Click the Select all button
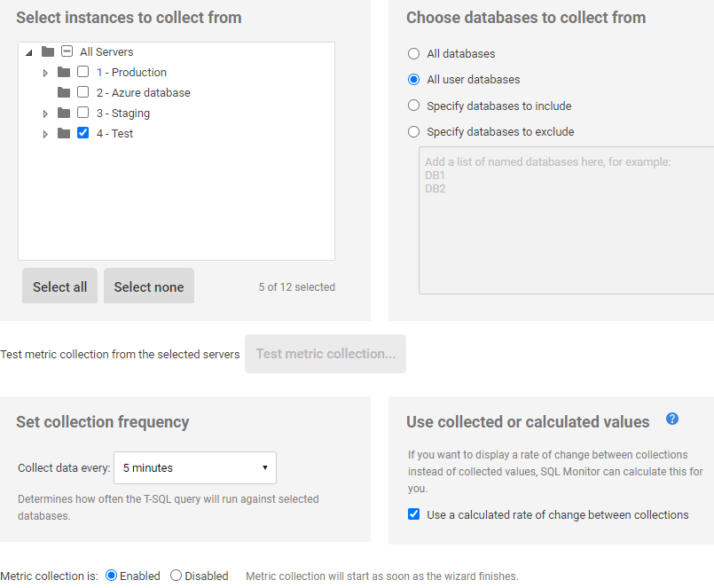The image size is (714, 588). tap(59, 286)
